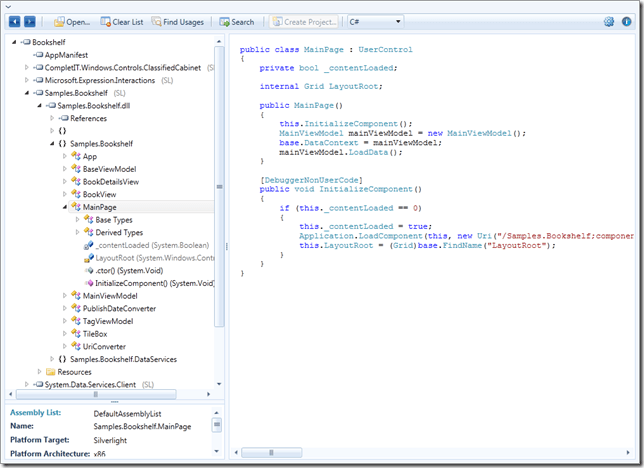The height and width of the screenshot is (468, 644).
Task: Expand the References node
Action: point(52,118)
